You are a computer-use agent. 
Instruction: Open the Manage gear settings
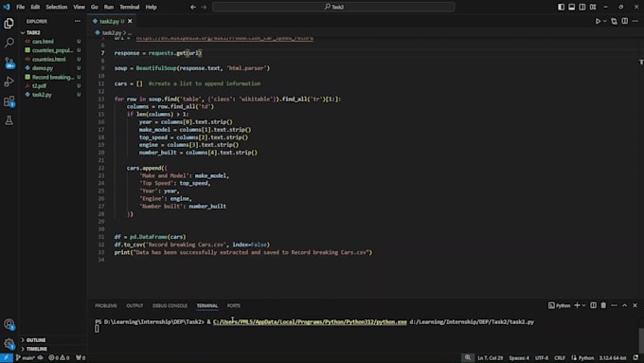(9, 344)
